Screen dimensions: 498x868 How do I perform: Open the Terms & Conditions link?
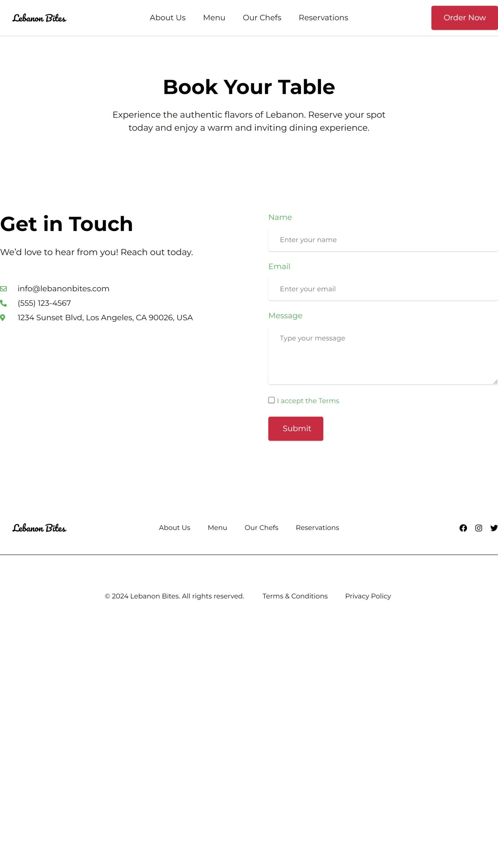(295, 596)
